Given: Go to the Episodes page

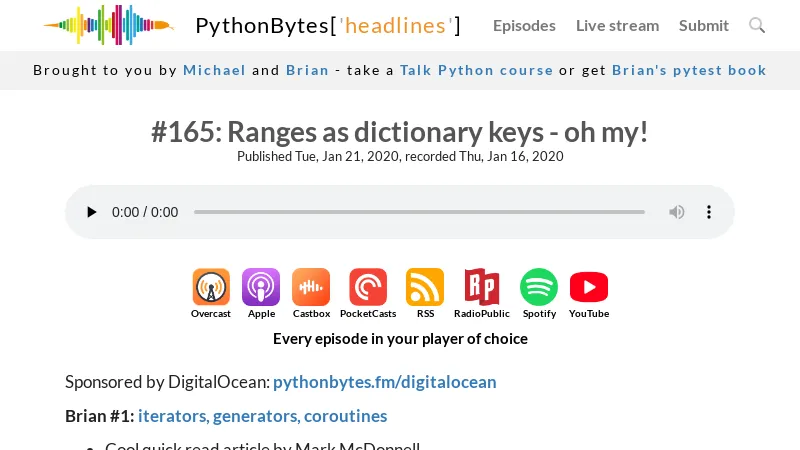Looking at the screenshot, I should click(524, 25).
